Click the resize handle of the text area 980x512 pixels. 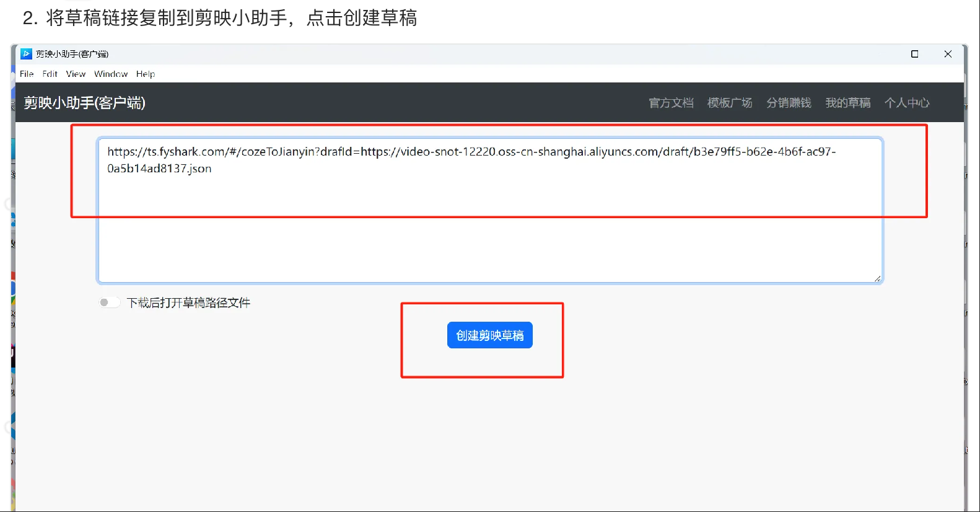click(x=877, y=278)
